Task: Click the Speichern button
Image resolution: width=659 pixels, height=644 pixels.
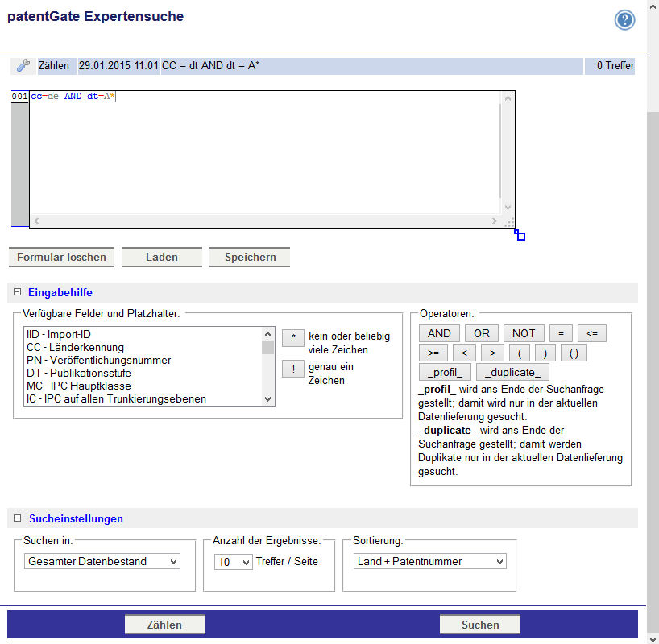Action: 250,257
